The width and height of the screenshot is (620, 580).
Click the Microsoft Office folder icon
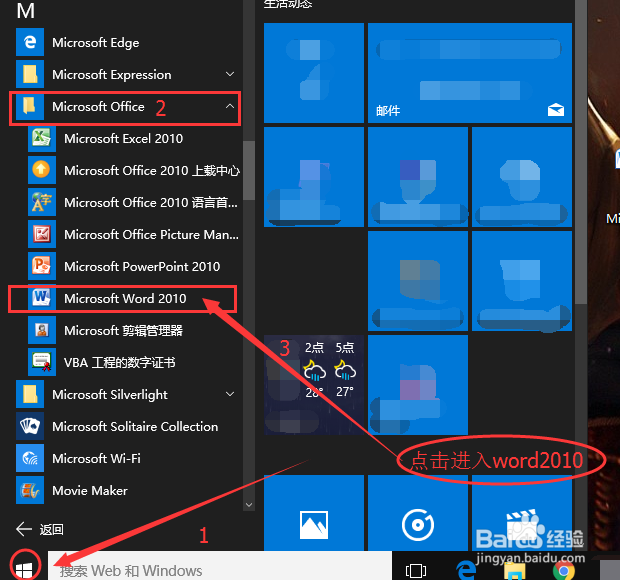point(30,106)
